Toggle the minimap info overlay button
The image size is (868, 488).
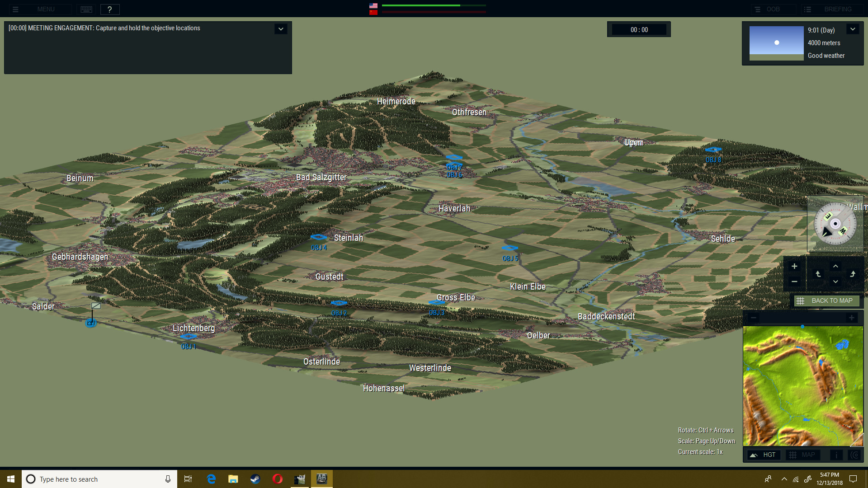click(x=836, y=455)
